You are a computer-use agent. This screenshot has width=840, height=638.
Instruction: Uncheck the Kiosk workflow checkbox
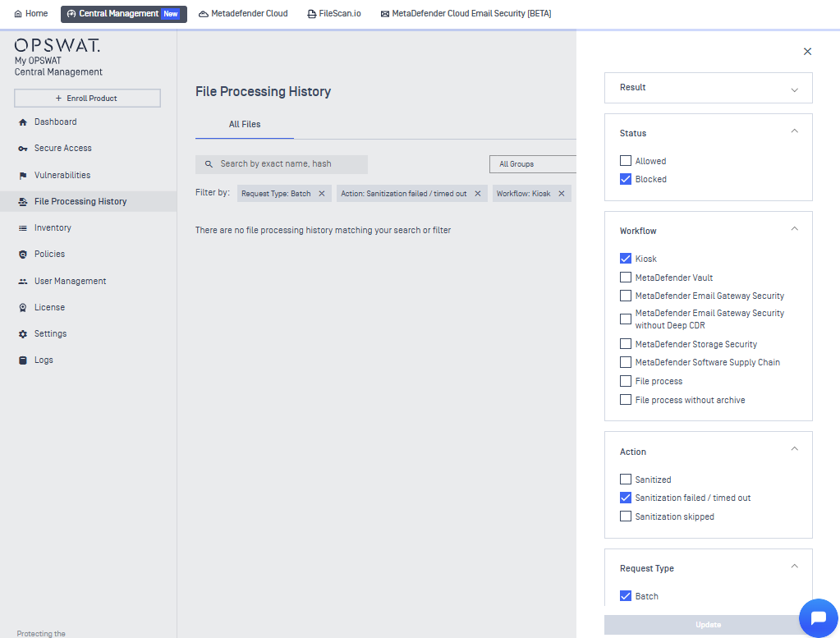[x=625, y=259]
